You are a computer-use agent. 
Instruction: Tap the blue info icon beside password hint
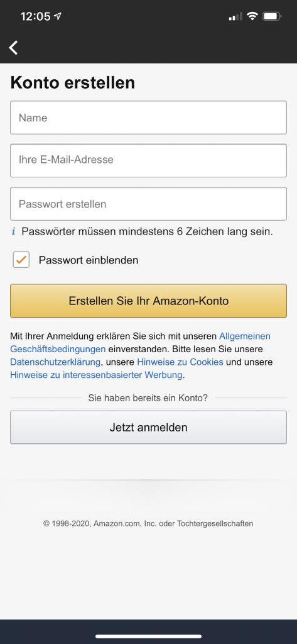pos(14,231)
